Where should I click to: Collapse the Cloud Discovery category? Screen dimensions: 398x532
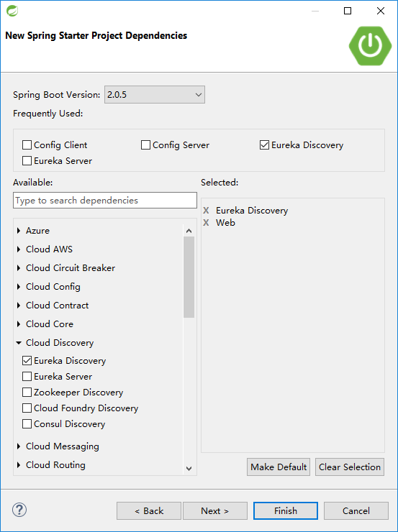coord(19,343)
